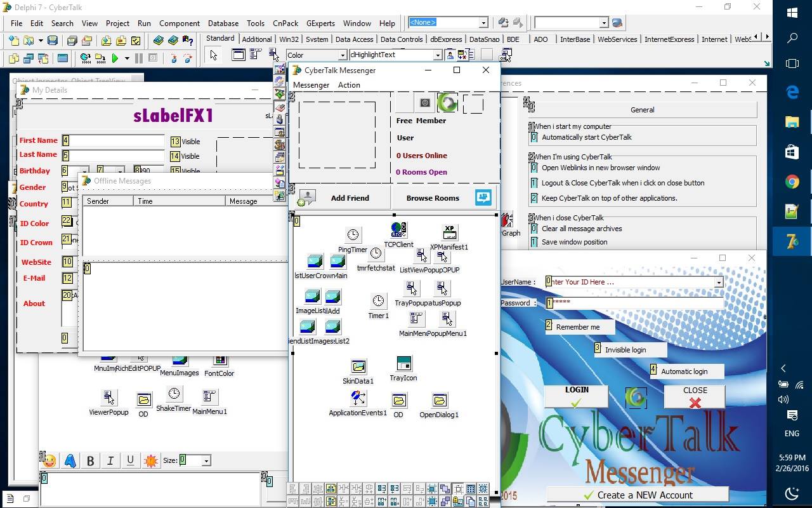This screenshot has height=508, width=812.
Task: Select the ApplicationEvents1 component
Action: [x=358, y=398]
